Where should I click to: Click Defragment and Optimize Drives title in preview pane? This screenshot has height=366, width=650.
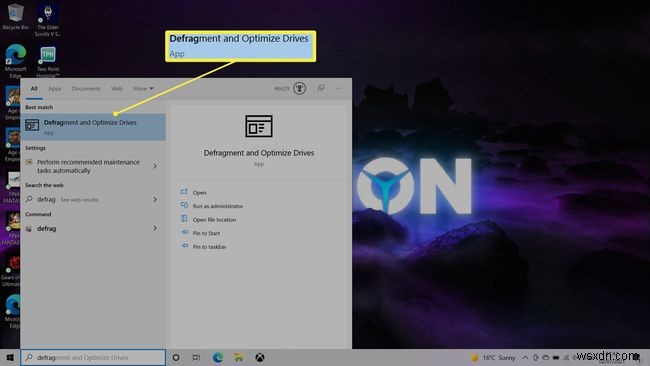[259, 153]
